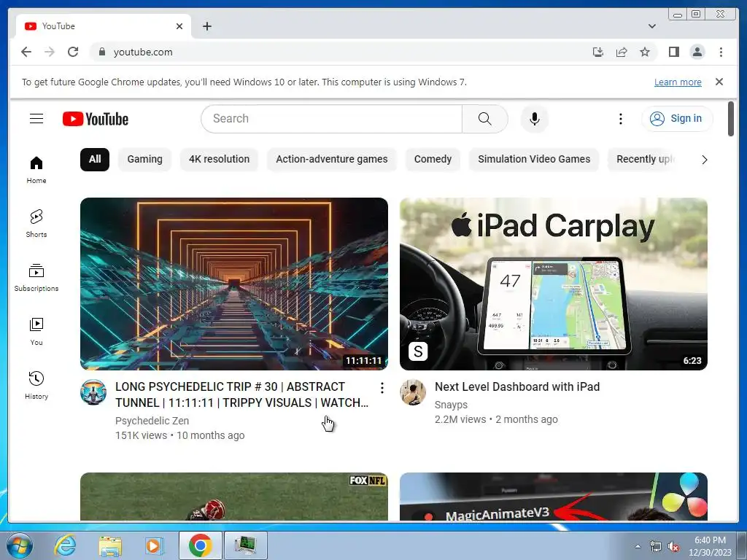Open the Snayps channel avatar
The image size is (747, 560).
413,392
